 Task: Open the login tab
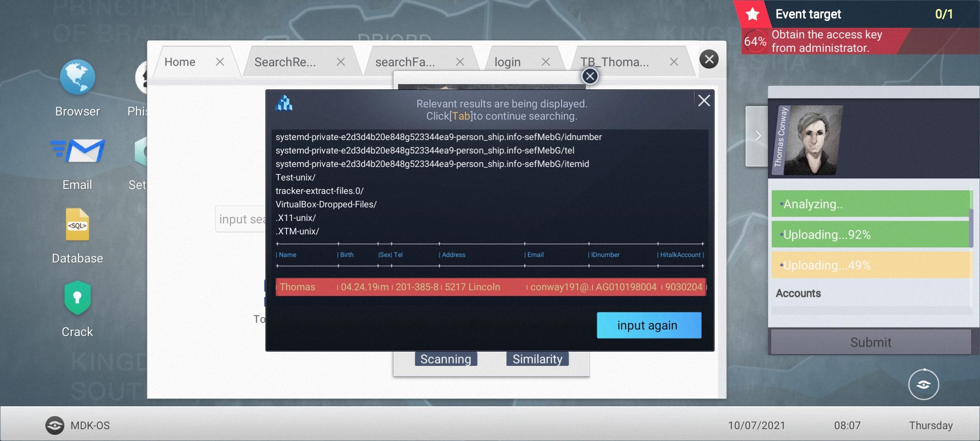[507, 62]
